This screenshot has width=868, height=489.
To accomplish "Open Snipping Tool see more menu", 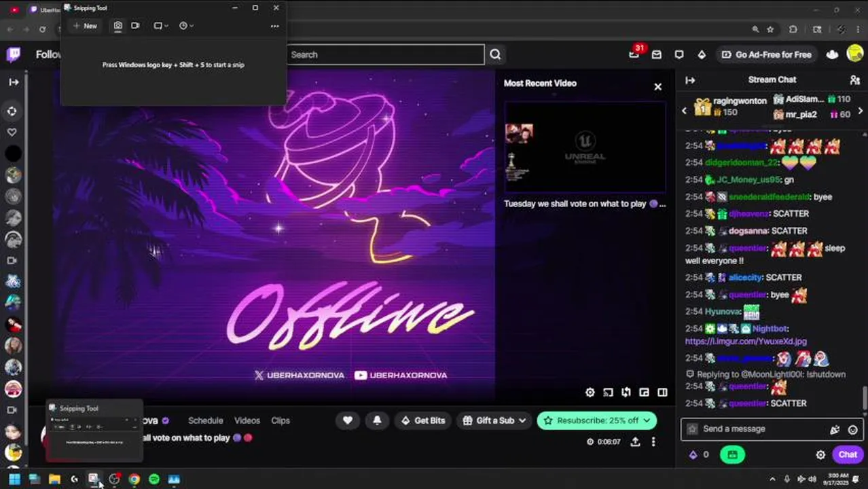I will click(x=274, y=26).
